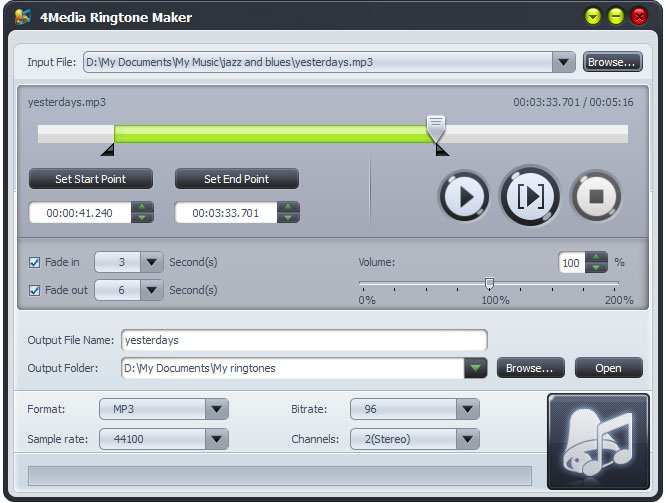Click the Output Folder path field
The width and height of the screenshot is (666, 503).
coord(293,368)
